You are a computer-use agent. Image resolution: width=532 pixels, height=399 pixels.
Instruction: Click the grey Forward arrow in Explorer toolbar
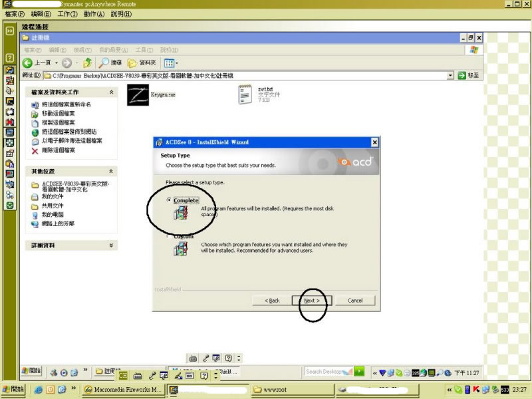66,63
